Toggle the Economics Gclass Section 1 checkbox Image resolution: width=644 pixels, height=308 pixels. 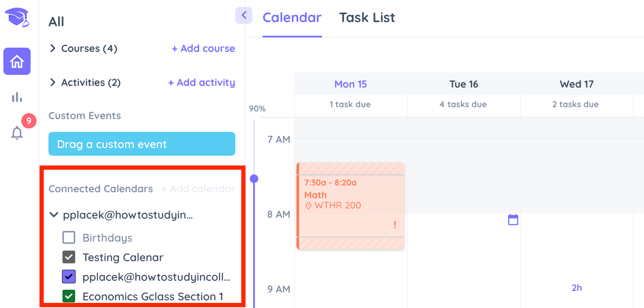pos(69,296)
